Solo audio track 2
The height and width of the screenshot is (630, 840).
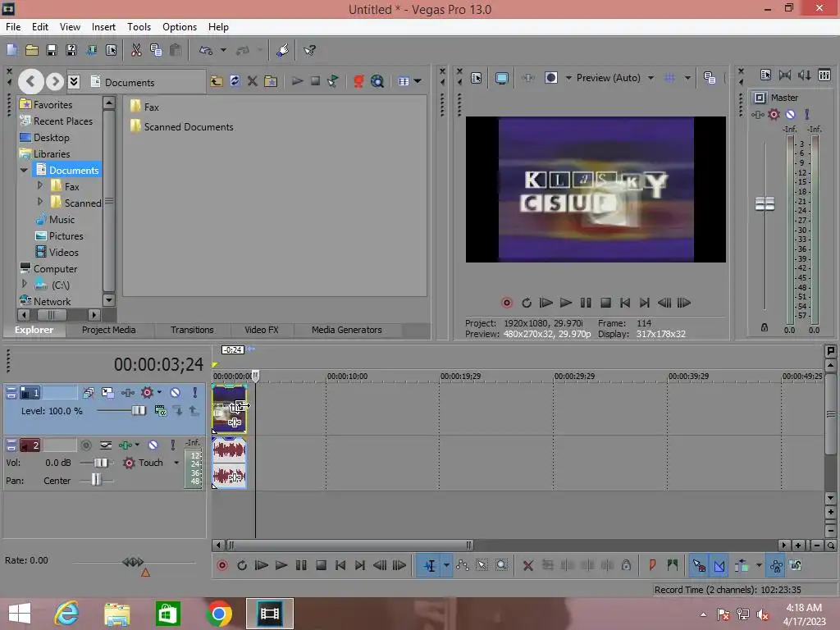tap(172, 445)
